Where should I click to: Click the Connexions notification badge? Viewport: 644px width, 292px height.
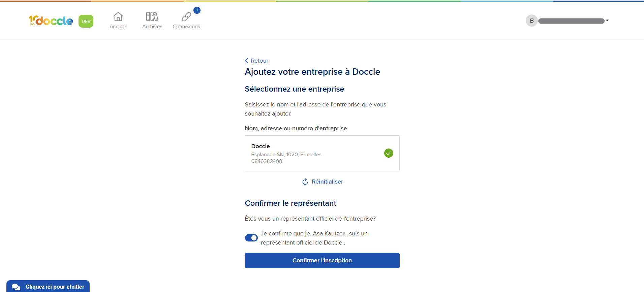point(197,10)
